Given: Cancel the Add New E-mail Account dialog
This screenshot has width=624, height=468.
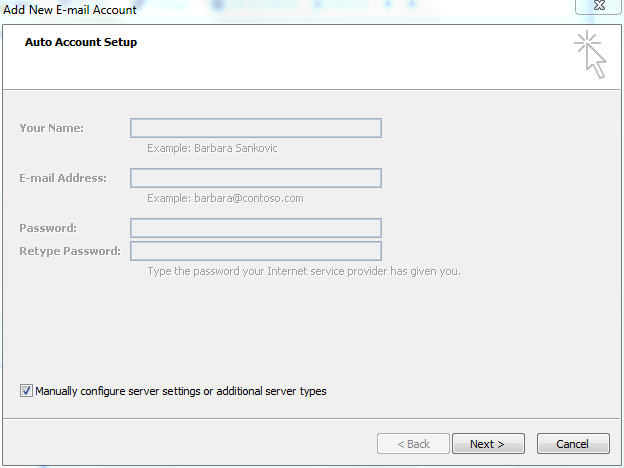Looking at the screenshot, I should 573,444.
